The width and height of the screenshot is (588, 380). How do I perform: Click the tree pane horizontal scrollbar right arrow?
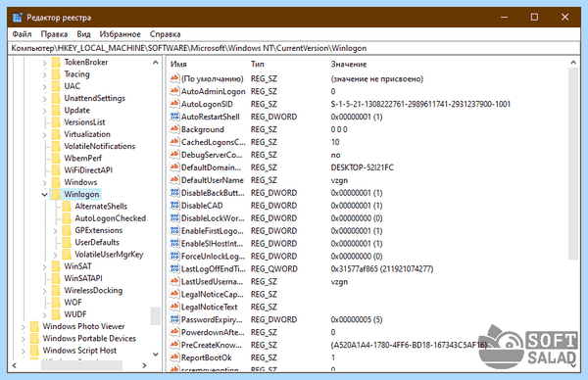[144, 365]
